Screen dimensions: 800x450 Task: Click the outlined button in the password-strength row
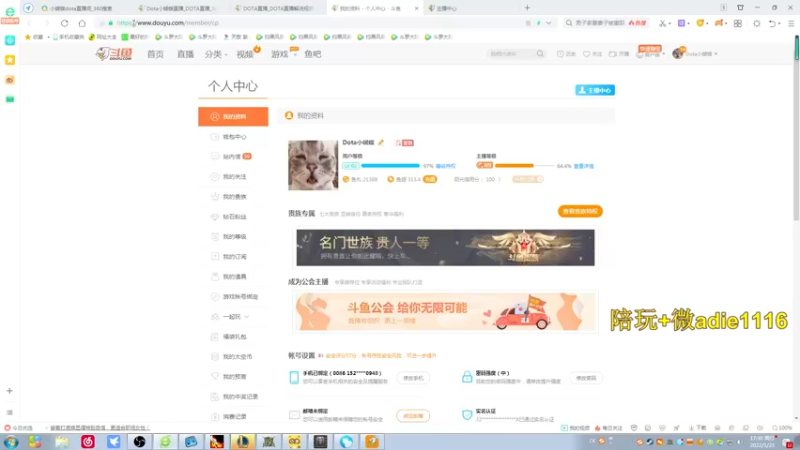point(586,378)
